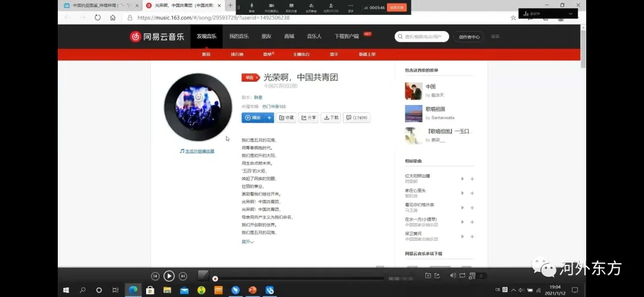This screenshot has width=644, height=297.
Task: Add similar song 家在心里头 to playlist
Action: click(472, 193)
